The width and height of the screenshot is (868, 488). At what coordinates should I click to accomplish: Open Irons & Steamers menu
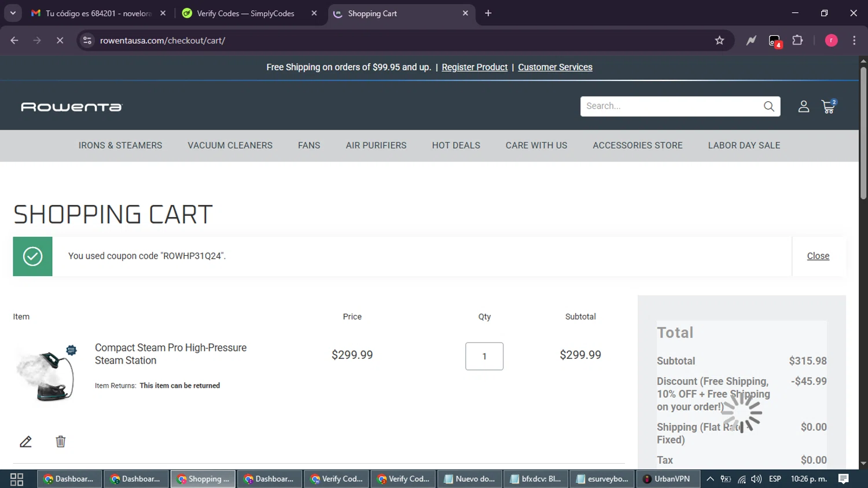coord(120,146)
